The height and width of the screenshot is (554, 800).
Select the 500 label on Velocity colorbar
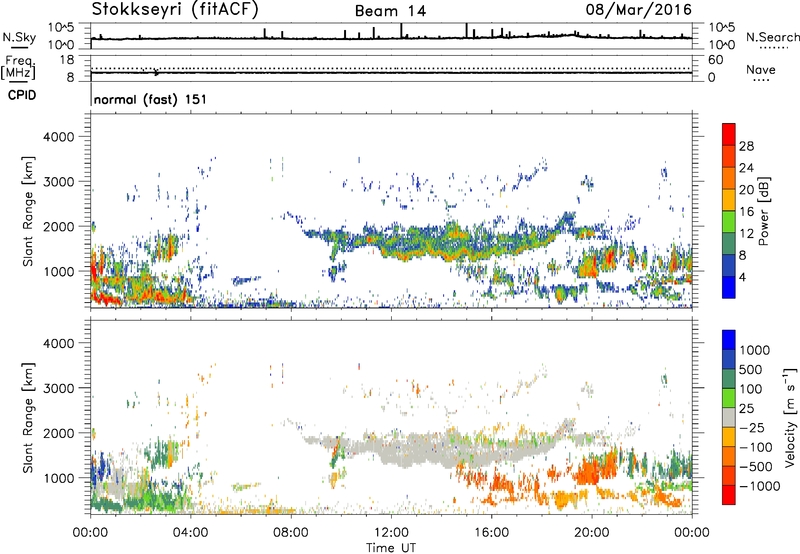pos(750,369)
